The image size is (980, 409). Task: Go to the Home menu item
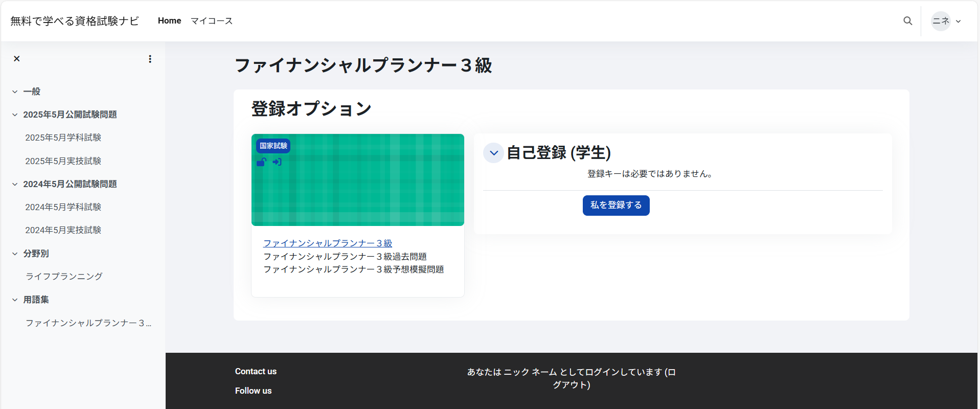(x=169, y=21)
